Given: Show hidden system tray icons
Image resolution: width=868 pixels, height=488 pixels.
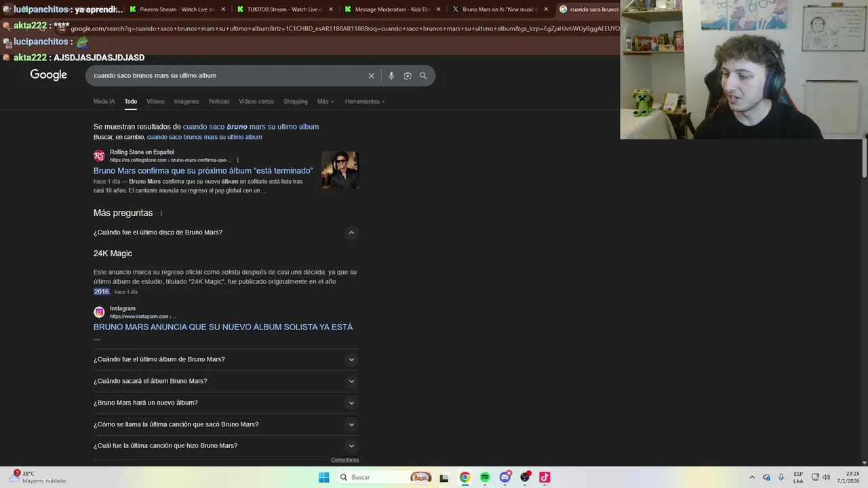Looking at the screenshot, I should (x=751, y=477).
